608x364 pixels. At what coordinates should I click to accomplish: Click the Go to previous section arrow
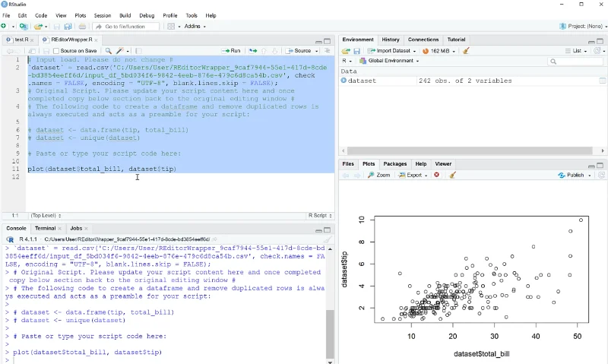tap(264, 51)
